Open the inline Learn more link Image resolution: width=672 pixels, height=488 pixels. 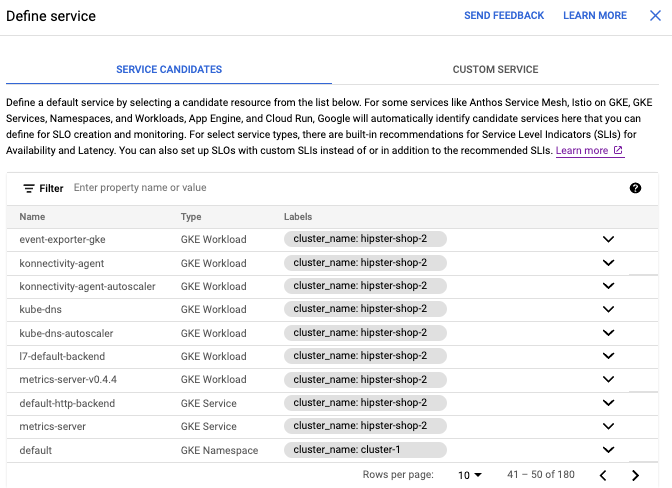(582, 151)
